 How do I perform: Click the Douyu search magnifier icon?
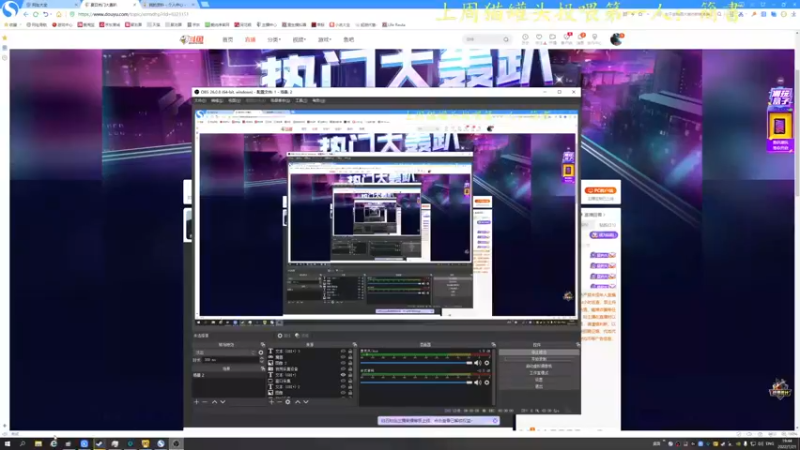(x=506, y=39)
